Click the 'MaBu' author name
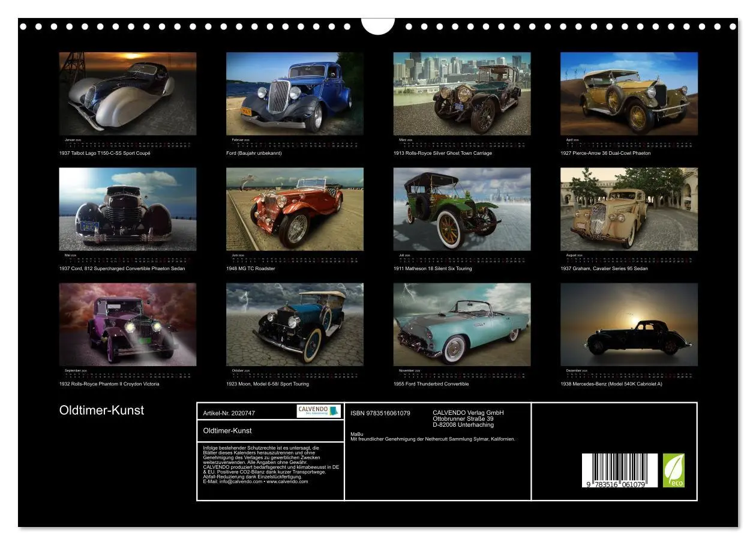The width and height of the screenshot is (756, 545). [356, 434]
